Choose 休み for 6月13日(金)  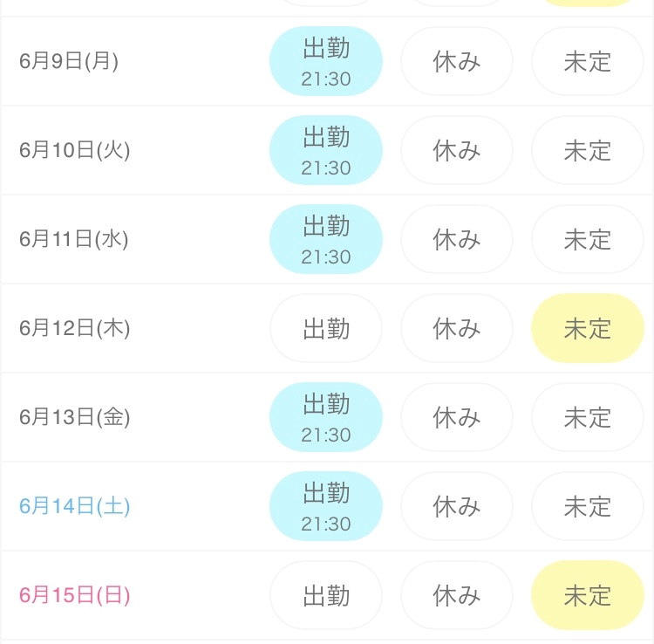click(x=457, y=417)
